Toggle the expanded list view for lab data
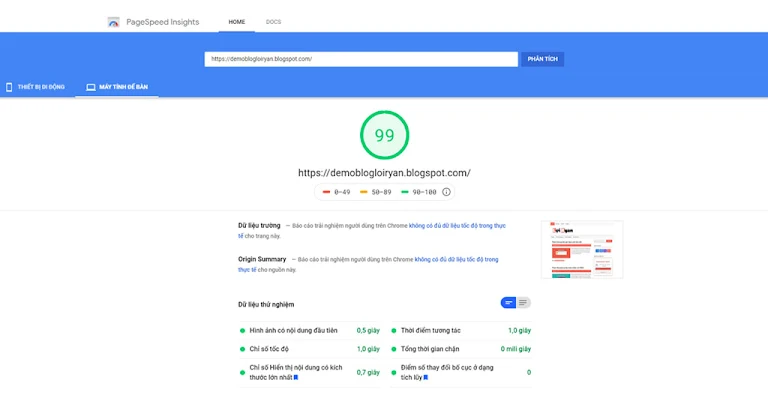The image size is (768, 404). (523, 303)
